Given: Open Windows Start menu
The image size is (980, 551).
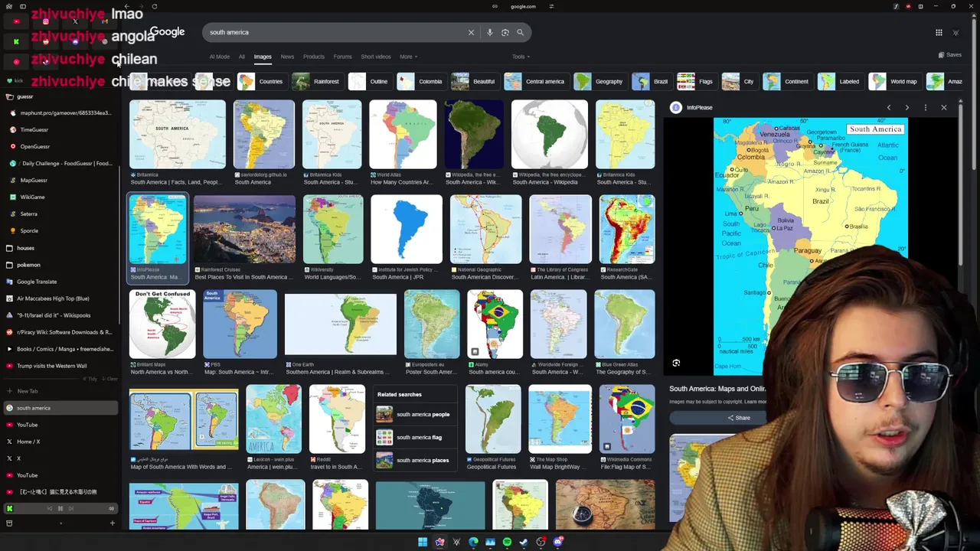Looking at the screenshot, I should 423,542.
